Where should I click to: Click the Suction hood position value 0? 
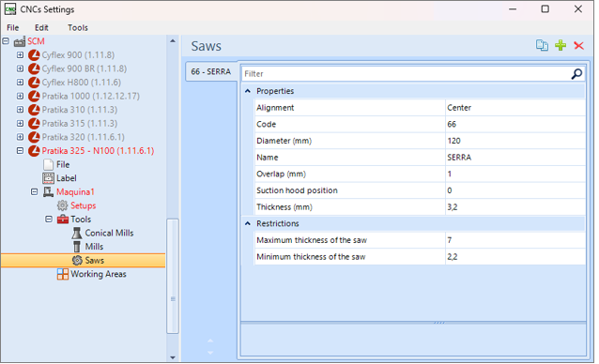515,190
